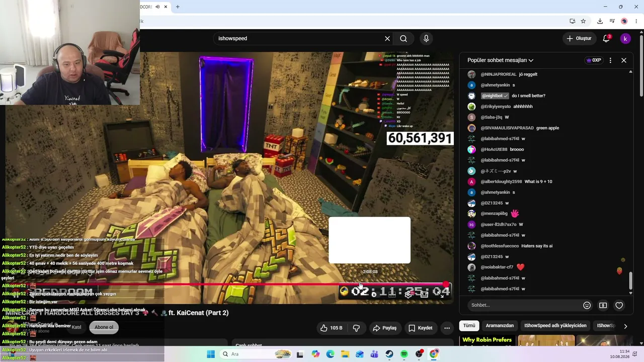Click the @nightbot chat username
644x362 pixels.
pyautogui.click(x=495, y=96)
